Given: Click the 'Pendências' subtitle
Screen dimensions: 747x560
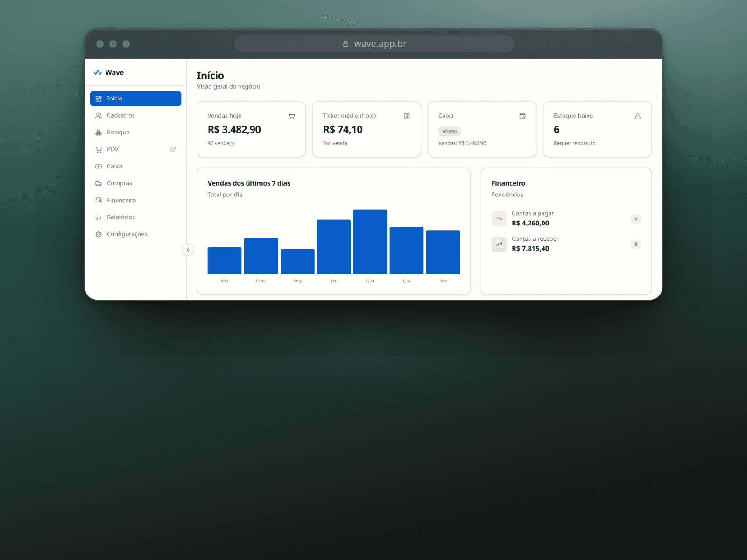Looking at the screenshot, I should click(x=507, y=195).
